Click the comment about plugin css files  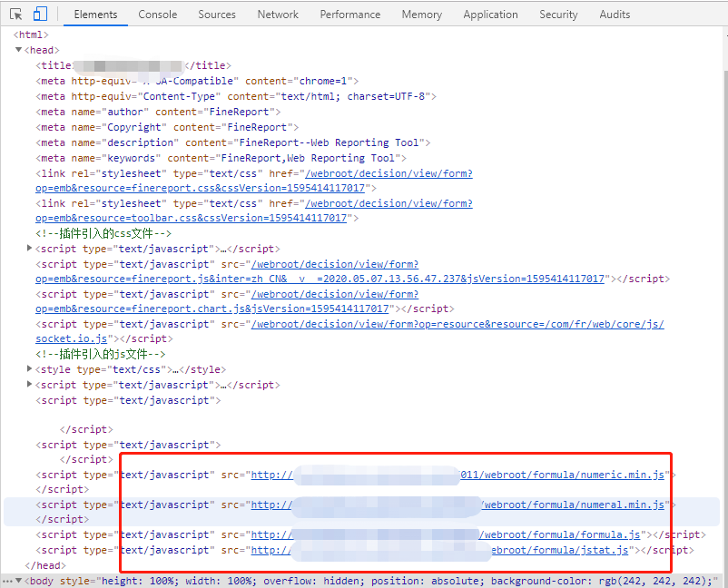[103, 233]
